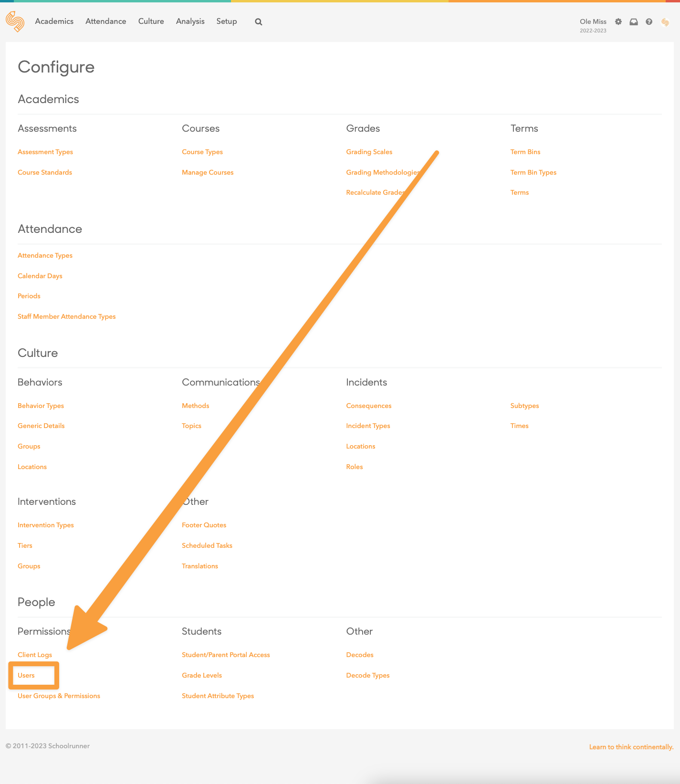Open User Groups & Permissions link
Image resolution: width=680 pixels, height=784 pixels.
coord(59,696)
